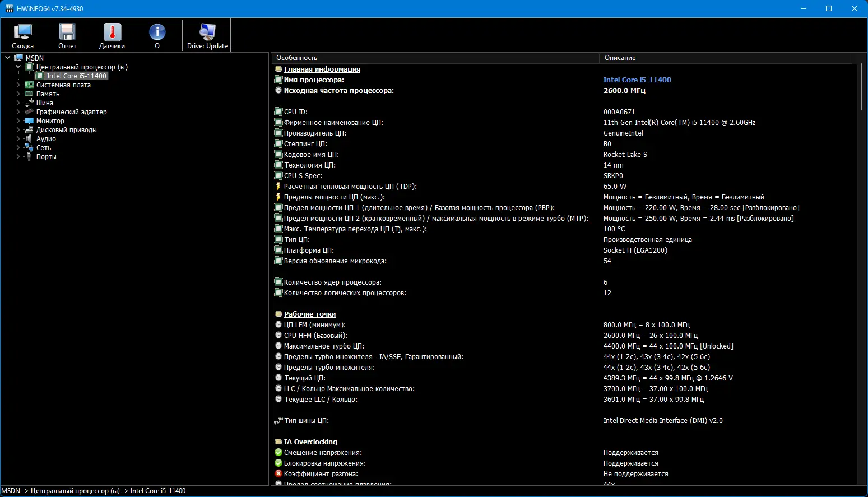Select Шина in the tree
The image size is (868, 497).
(45, 103)
